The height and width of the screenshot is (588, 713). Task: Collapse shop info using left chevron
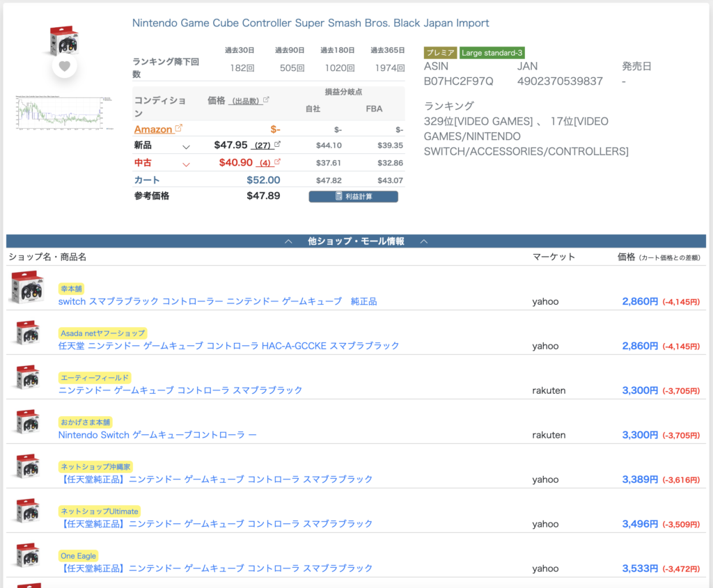click(288, 241)
